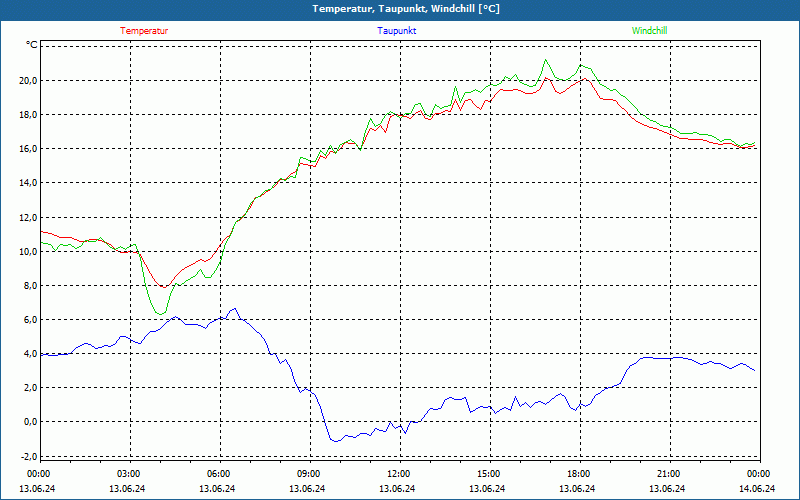This screenshot has height=500, width=800.
Task: Click the '13.06.24' date under 06:00
Action: 217,488
